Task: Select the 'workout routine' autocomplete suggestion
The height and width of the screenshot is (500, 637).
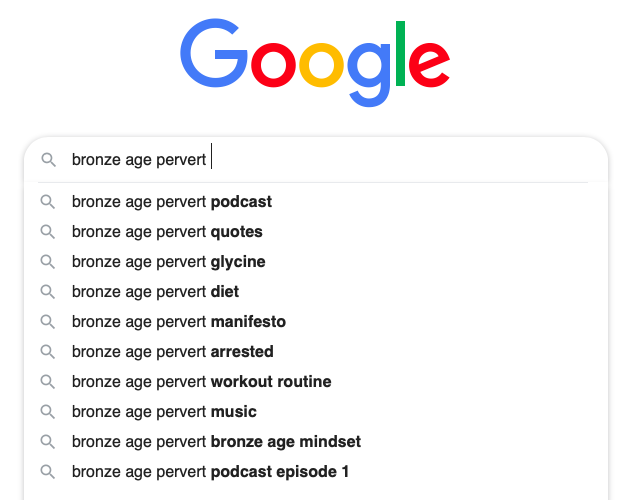Action: pyautogui.click(x=201, y=382)
